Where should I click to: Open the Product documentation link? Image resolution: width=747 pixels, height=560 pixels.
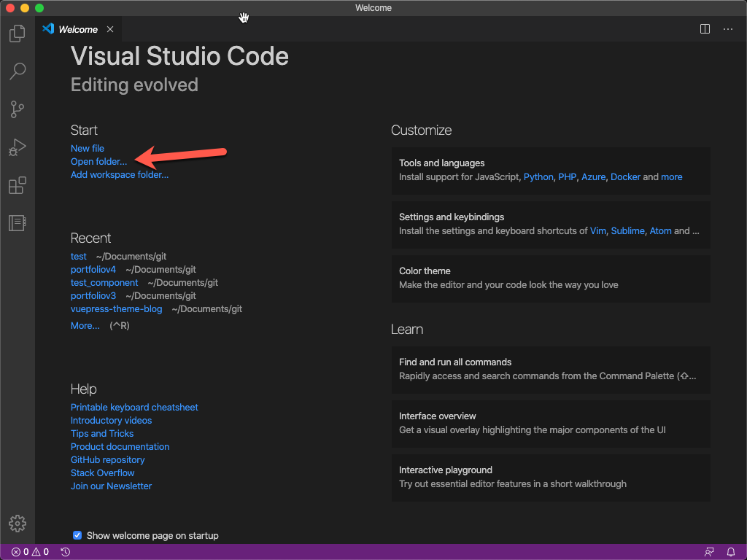[x=120, y=447]
